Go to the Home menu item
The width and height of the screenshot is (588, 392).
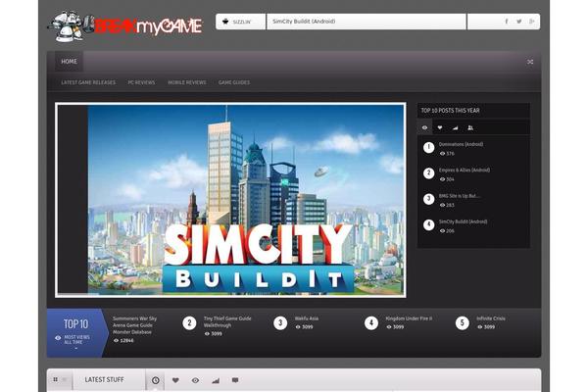(x=69, y=61)
